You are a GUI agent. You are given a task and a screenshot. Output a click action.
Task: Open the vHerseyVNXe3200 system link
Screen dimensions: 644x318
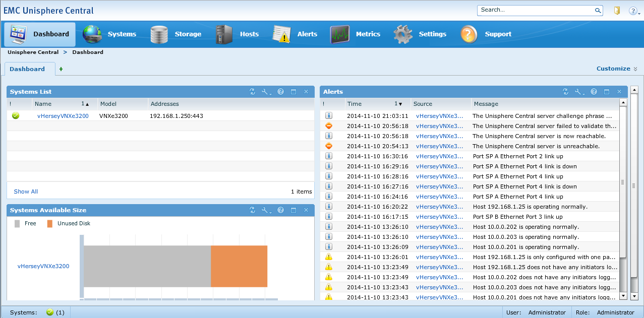click(x=63, y=115)
